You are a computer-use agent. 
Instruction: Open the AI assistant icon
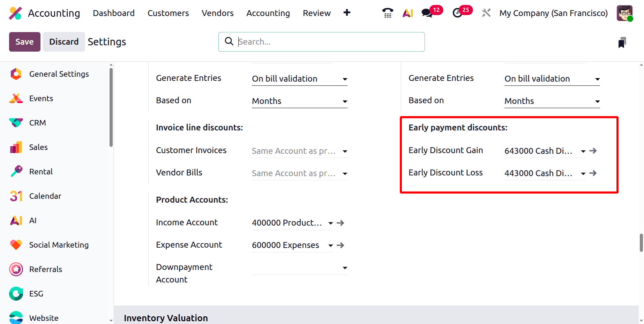[x=407, y=13]
